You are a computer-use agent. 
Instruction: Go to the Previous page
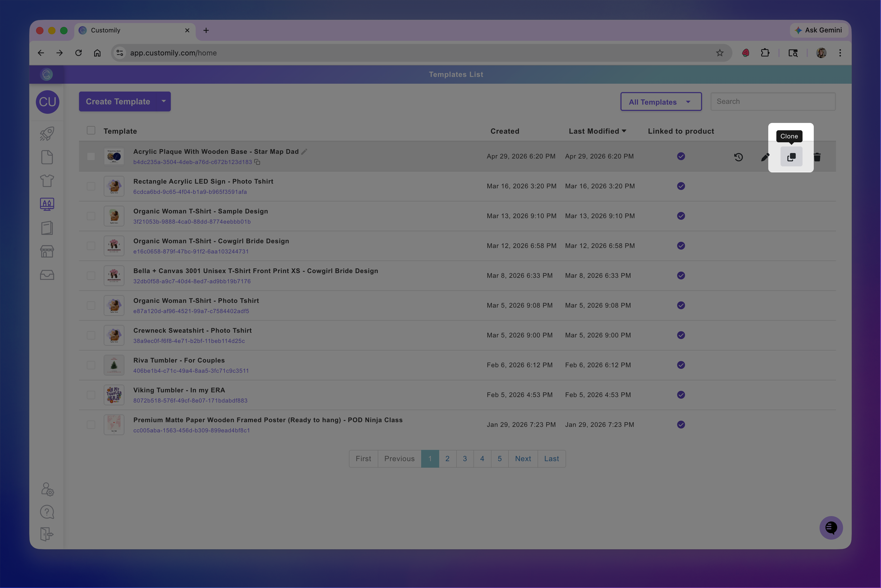[x=399, y=459]
